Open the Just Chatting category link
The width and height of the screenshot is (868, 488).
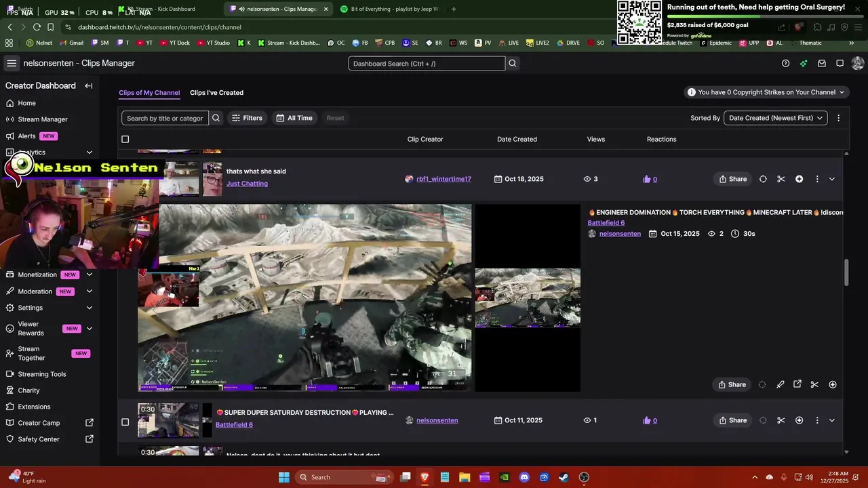click(x=247, y=184)
